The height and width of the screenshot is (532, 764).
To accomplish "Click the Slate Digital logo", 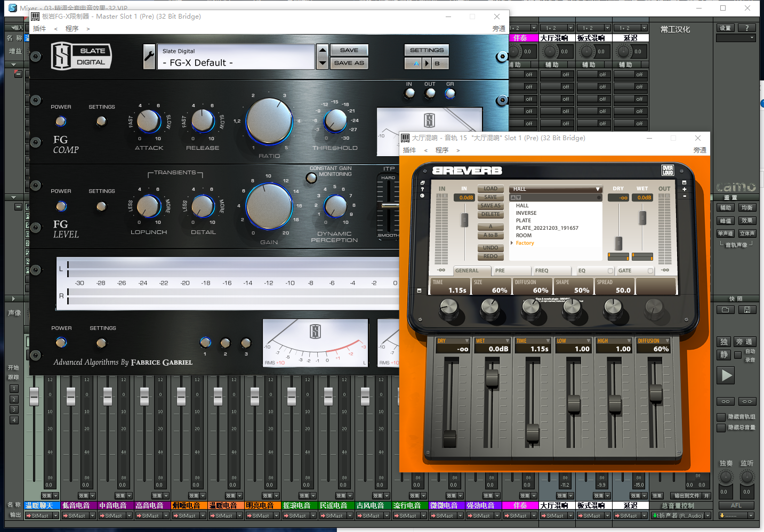I will coord(81,56).
